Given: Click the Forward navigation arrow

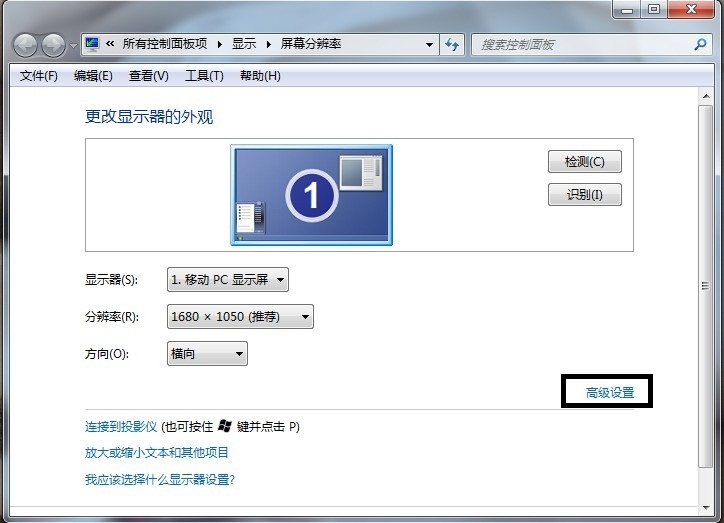Looking at the screenshot, I should click(x=54, y=46).
